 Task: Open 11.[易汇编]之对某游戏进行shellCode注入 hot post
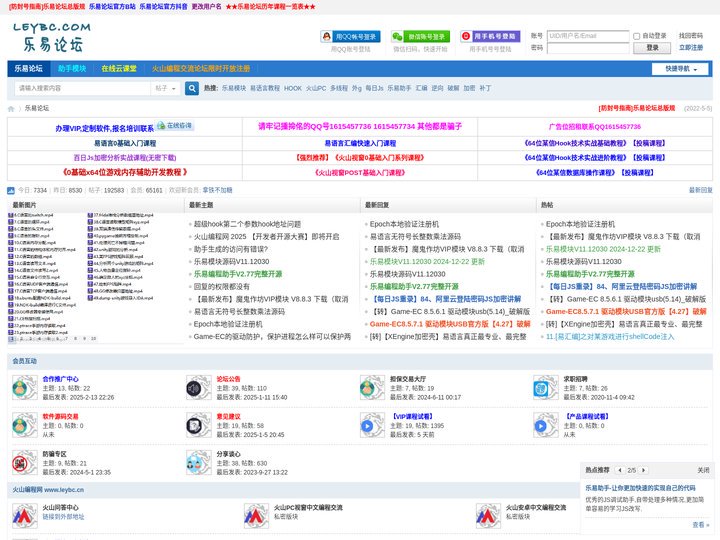610,337
